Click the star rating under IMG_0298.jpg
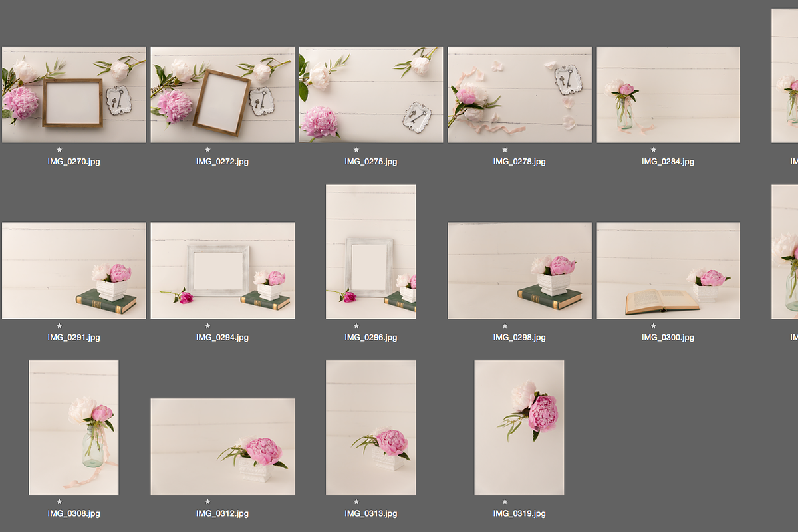The width and height of the screenshot is (798, 532). (x=505, y=326)
